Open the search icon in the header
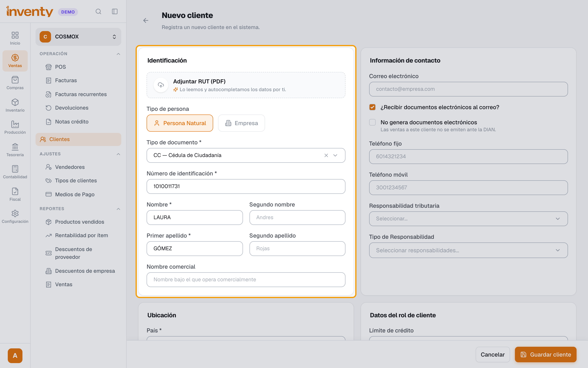Screen dimensions: 588x368 click(x=98, y=11)
